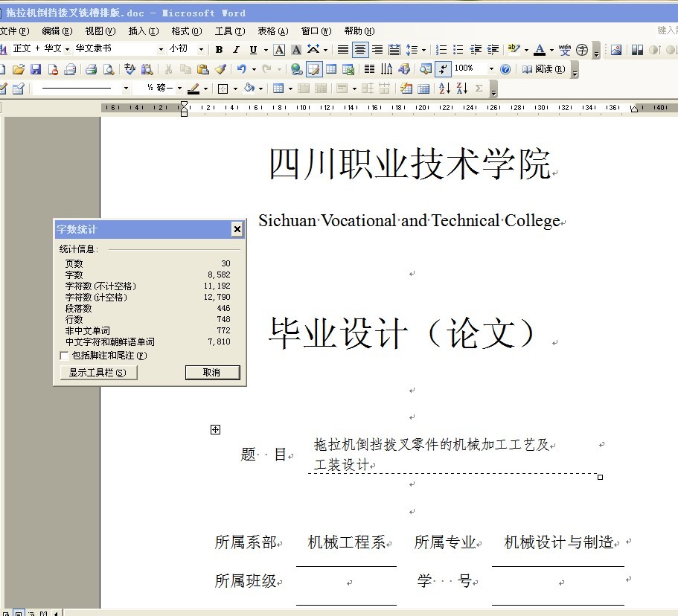This screenshot has width=678, height=616.
Task: Click the Print icon
Action: [x=91, y=69]
